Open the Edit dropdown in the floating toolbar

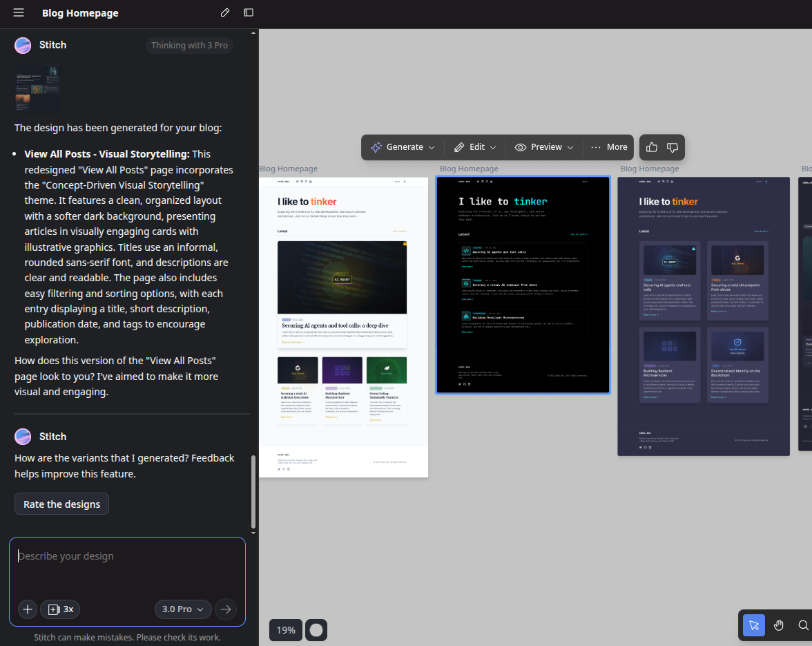(475, 147)
